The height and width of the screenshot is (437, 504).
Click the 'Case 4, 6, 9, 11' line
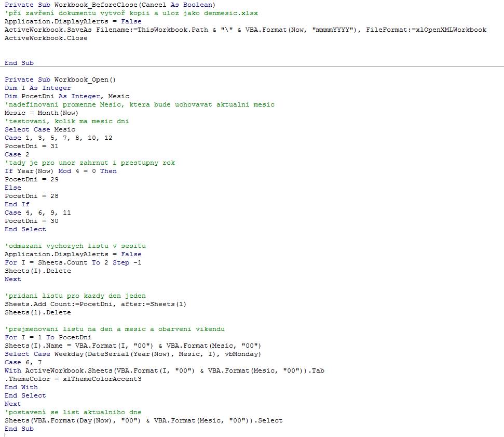click(x=37, y=213)
